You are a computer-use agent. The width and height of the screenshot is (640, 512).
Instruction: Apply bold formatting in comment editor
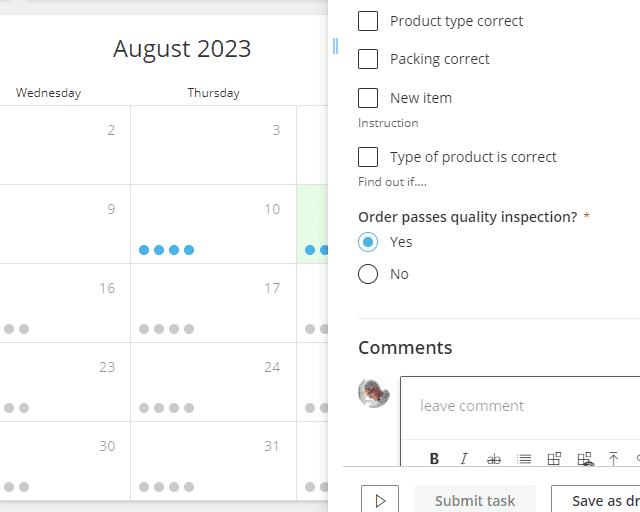(434, 459)
